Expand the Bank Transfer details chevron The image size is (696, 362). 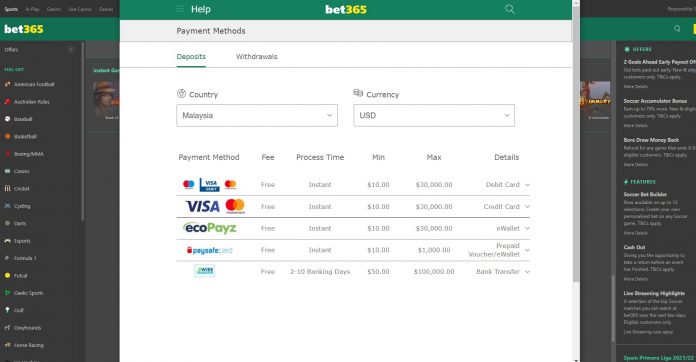coord(527,272)
